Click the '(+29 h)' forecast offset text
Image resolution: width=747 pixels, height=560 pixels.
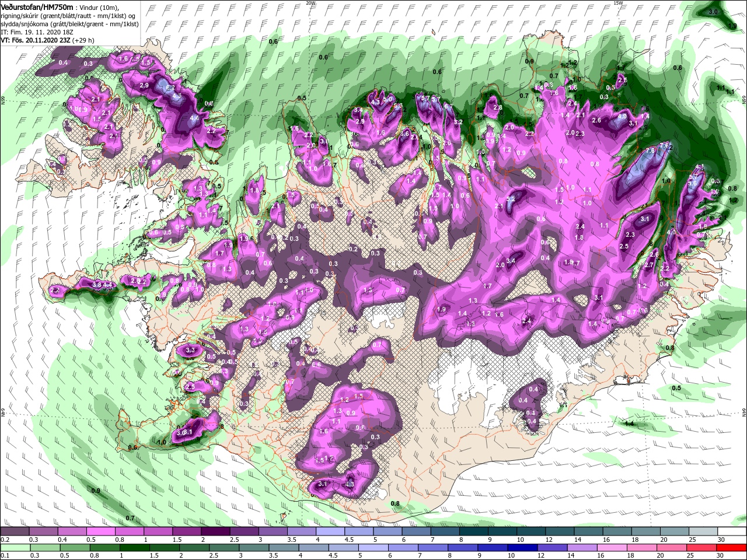tap(84, 40)
